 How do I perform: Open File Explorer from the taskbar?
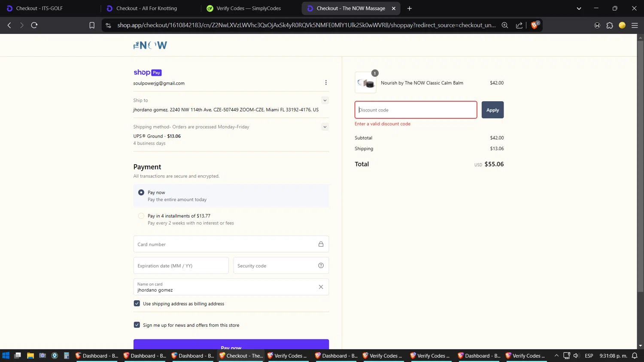pos(30,356)
